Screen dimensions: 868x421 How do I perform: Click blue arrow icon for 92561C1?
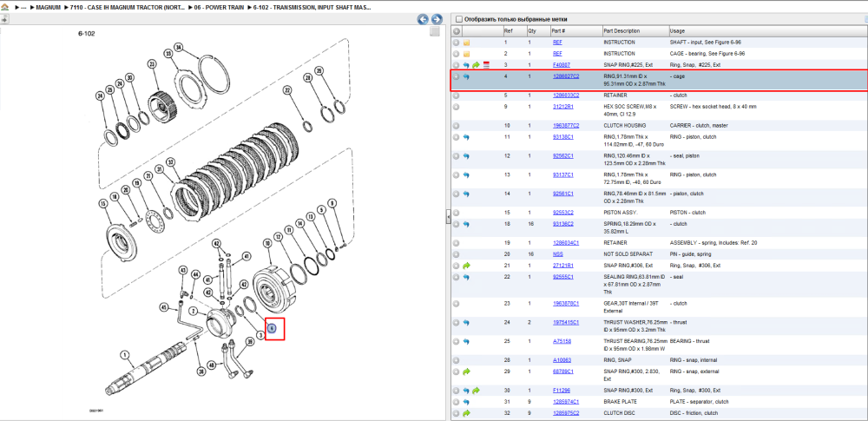pyautogui.click(x=466, y=194)
